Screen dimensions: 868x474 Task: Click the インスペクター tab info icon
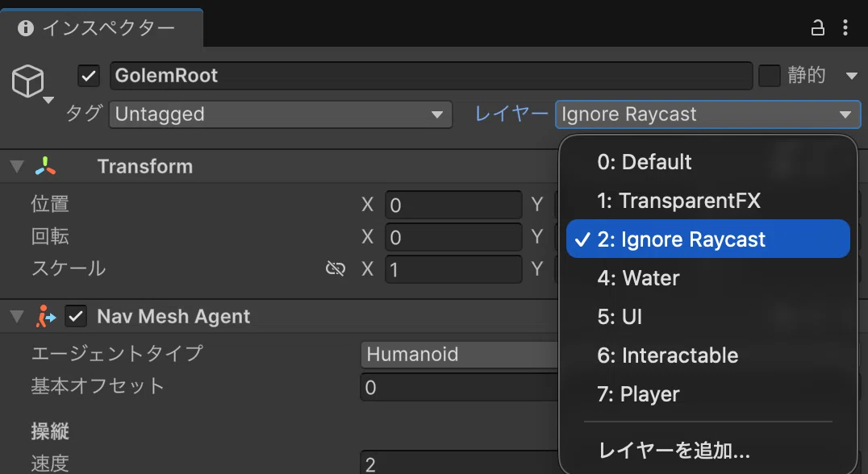(x=26, y=28)
